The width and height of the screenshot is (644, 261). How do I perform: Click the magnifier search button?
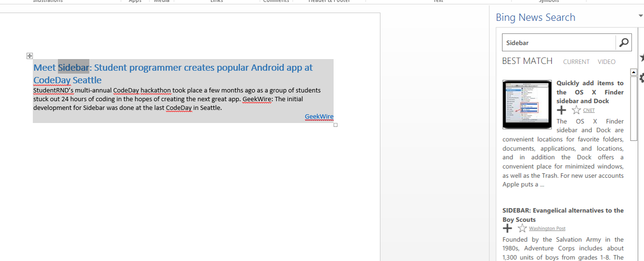[624, 43]
